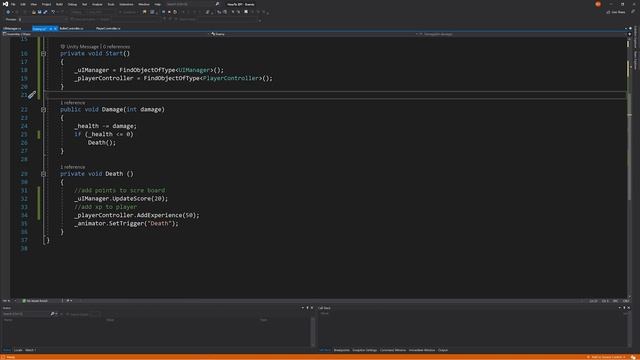This screenshot has width=640, height=360.
Task: Switch to Locals tab in bottom panel
Action: tap(18, 350)
